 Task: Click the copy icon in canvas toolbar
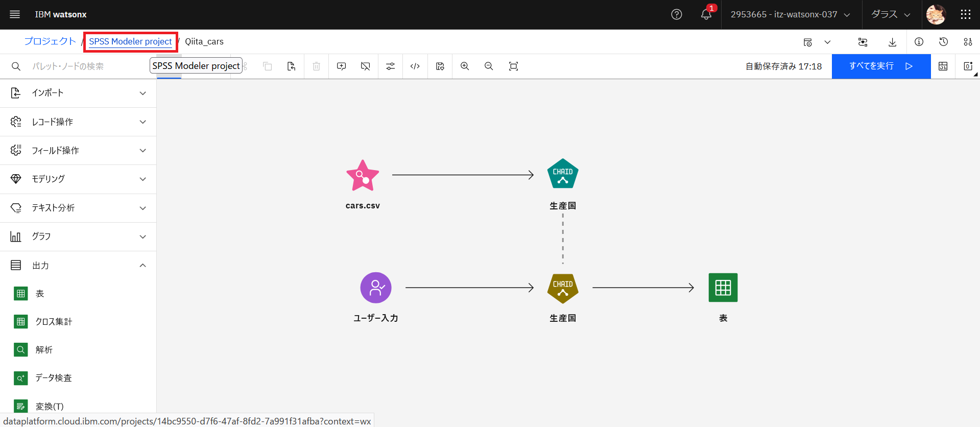[267, 66]
